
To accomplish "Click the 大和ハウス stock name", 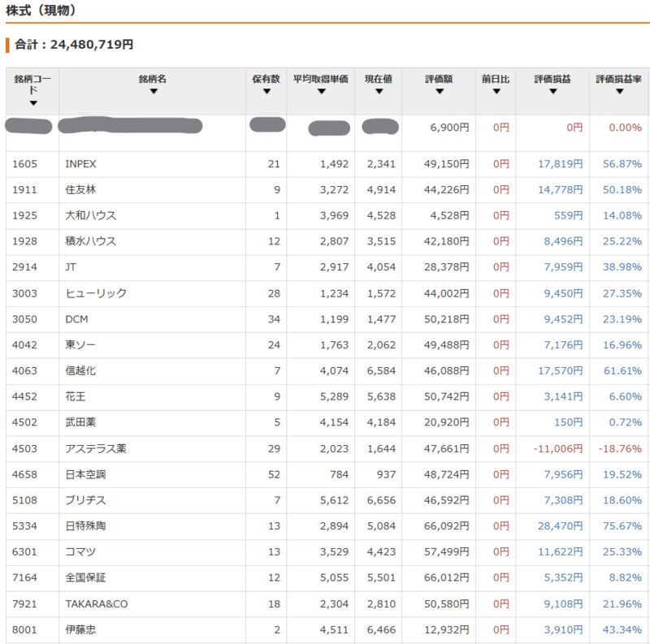I will tap(91, 215).
